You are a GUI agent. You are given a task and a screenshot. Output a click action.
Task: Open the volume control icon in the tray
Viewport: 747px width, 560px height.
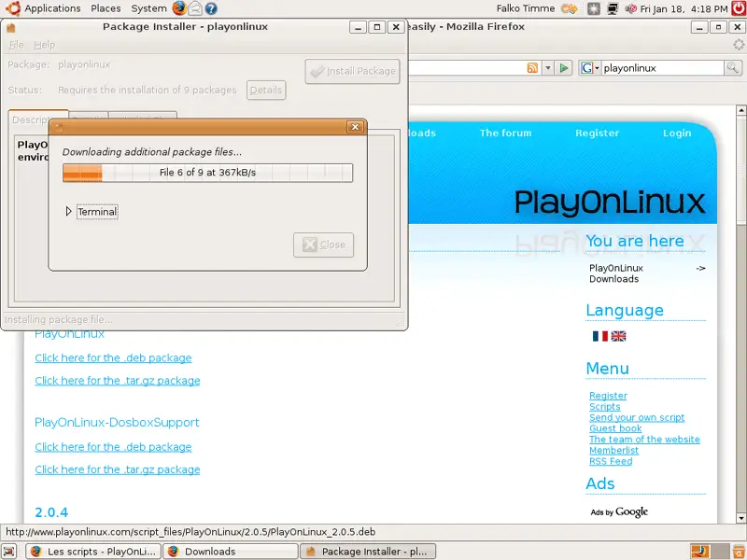pos(631,8)
